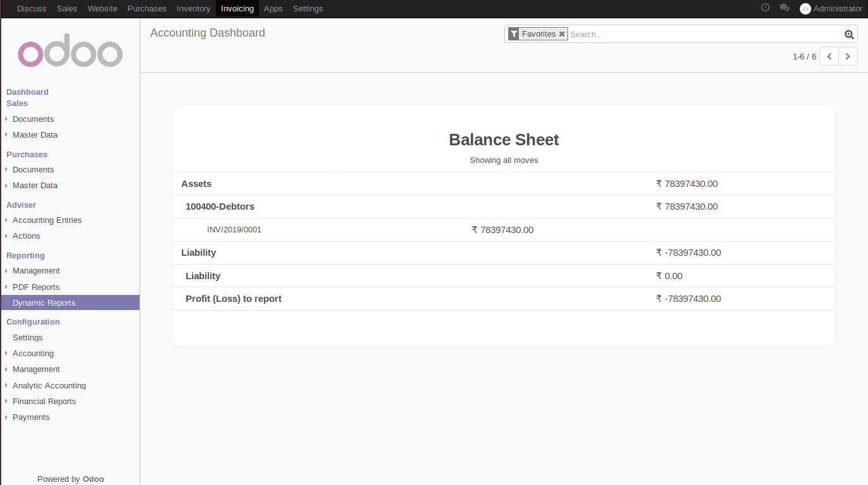Click the Balance Sheet title
This screenshot has width=868, height=485.
[x=504, y=140]
